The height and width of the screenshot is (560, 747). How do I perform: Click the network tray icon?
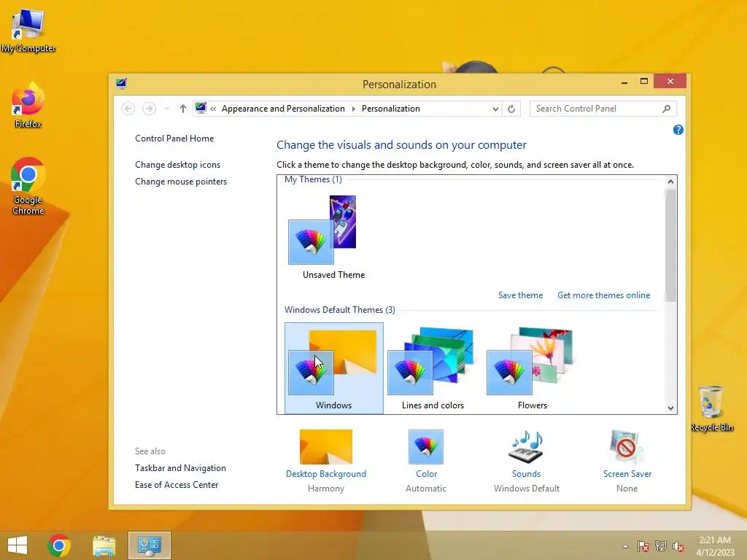pyautogui.click(x=661, y=546)
